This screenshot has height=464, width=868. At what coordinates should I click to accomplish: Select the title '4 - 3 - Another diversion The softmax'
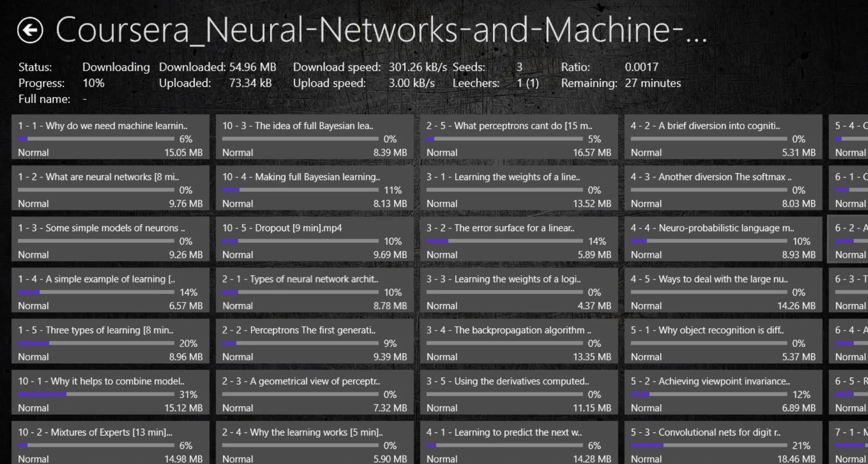712,177
